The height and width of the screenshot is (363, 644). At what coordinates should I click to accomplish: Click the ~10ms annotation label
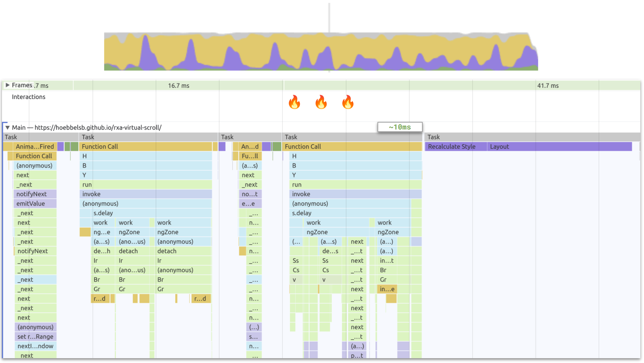(x=400, y=127)
